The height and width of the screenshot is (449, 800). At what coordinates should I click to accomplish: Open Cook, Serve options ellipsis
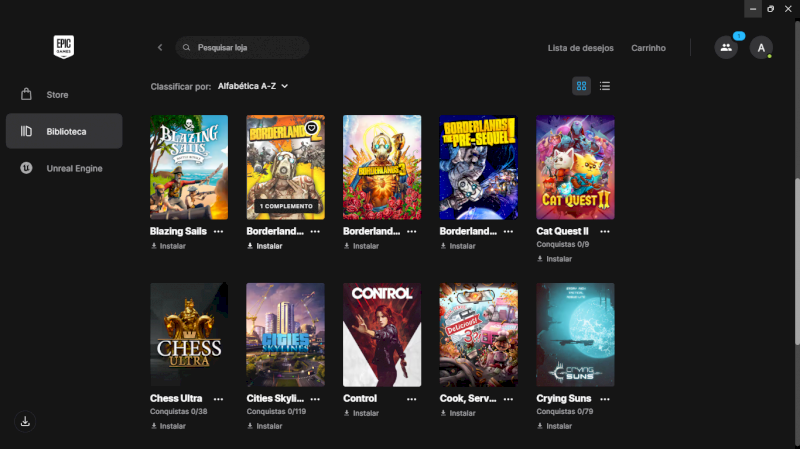[508, 399]
